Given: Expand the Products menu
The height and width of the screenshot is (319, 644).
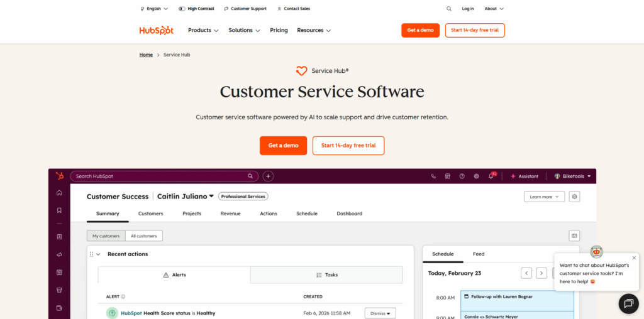Looking at the screenshot, I should [x=203, y=30].
